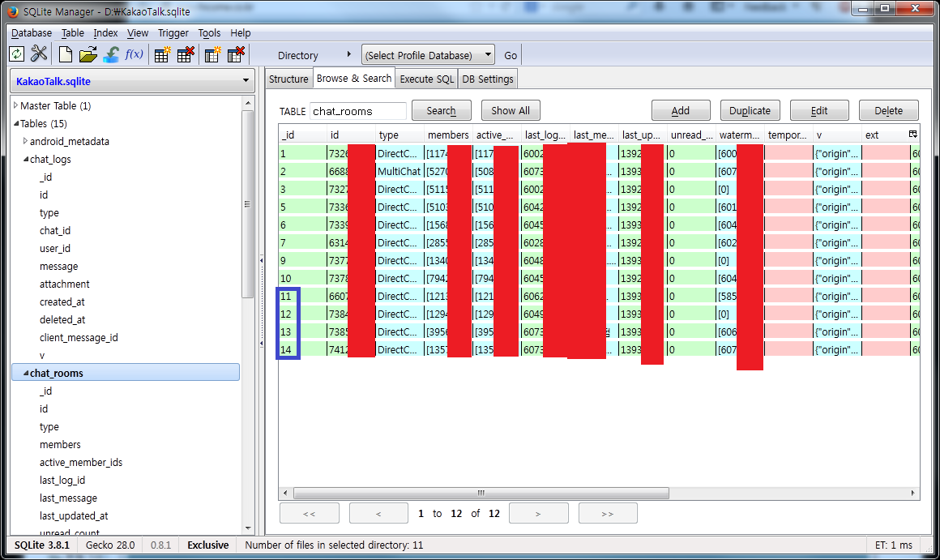Click the Duplicate button
940x560 pixels.
pos(750,111)
